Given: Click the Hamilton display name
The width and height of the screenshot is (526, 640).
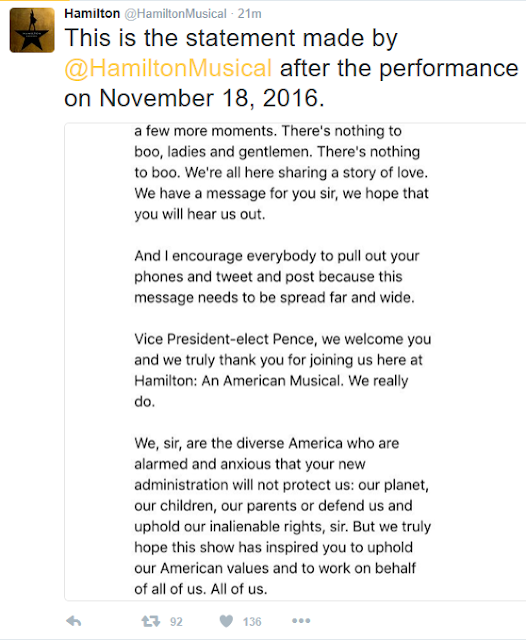Looking at the screenshot, I should click(92, 13).
